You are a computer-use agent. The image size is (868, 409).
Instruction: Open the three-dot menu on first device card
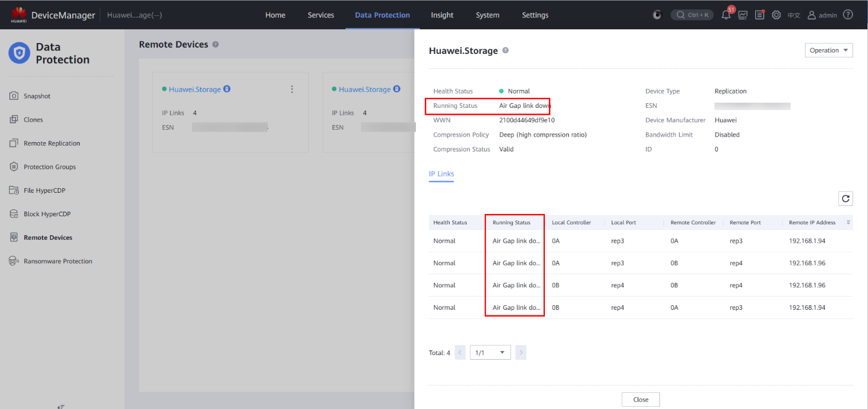pos(292,89)
